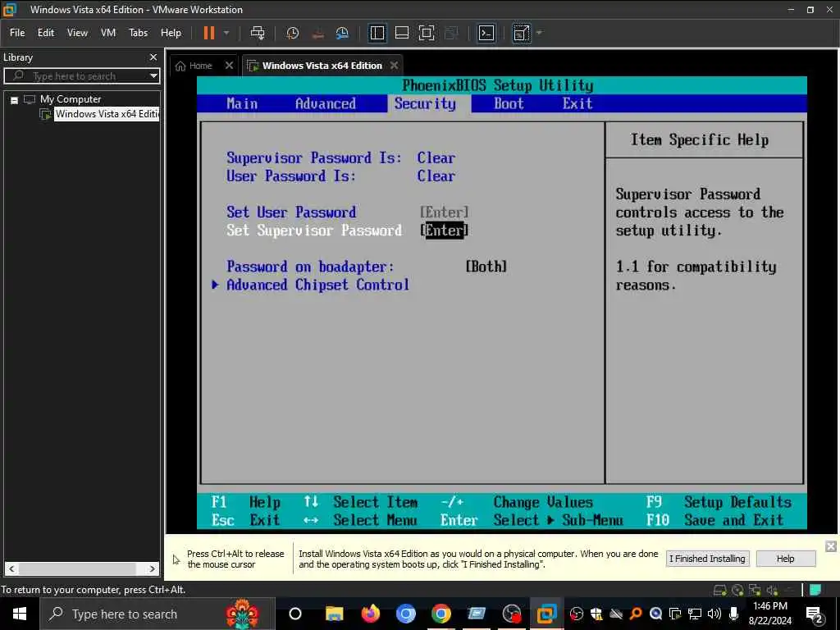Viewport: 840px width, 630px height.
Task: Open the Library search dropdown arrow
Action: coord(153,76)
